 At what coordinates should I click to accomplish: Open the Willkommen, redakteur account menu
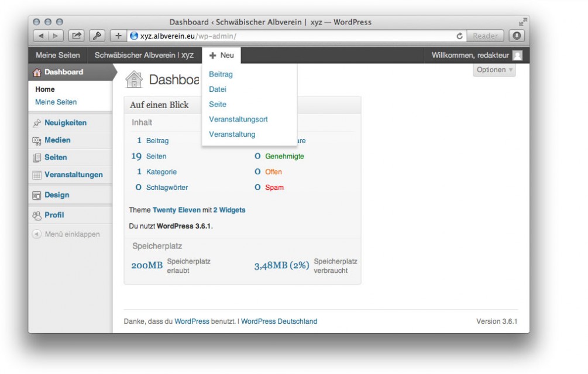[477, 56]
